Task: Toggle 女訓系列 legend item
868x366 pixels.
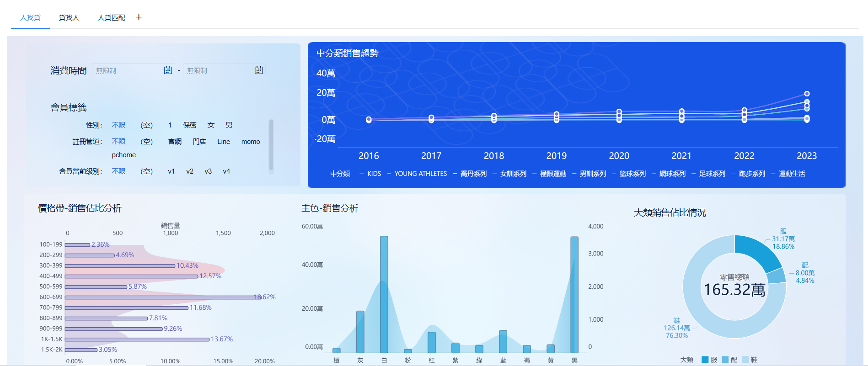Action: 510,174
